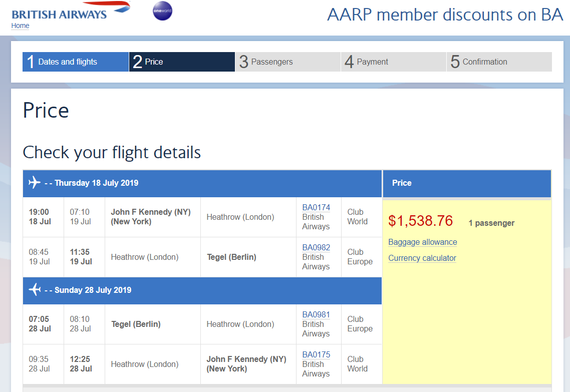Screen dimensions: 570x392
Task: Click the Sunday 28 July 2019 header
Action: 93,290
